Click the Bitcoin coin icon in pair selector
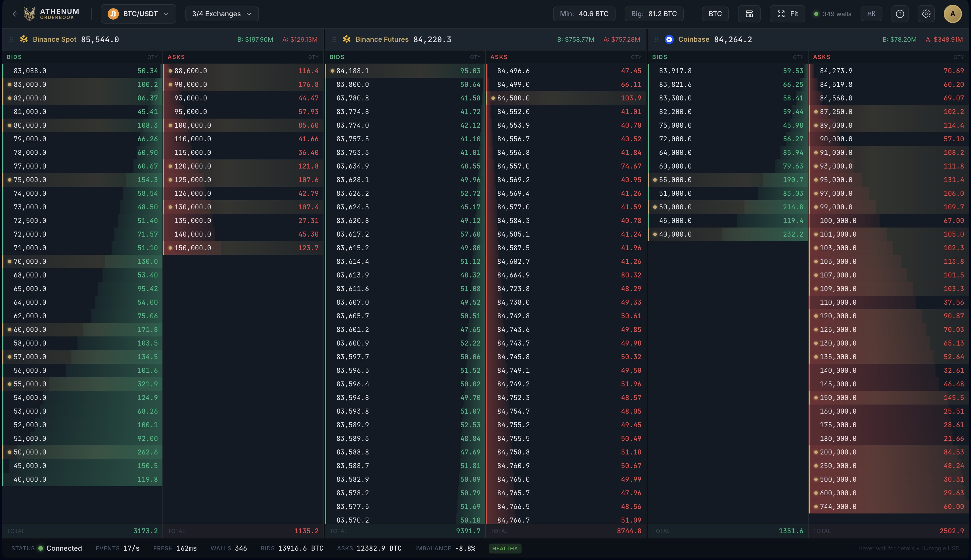 pyautogui.click(x=113, y=14)
